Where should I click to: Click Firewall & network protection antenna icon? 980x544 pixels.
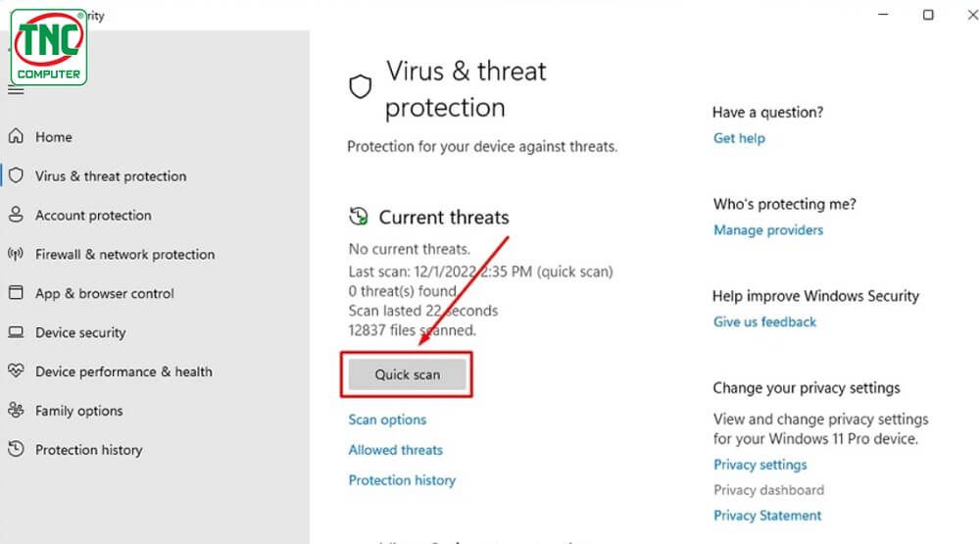click(16, 254)
